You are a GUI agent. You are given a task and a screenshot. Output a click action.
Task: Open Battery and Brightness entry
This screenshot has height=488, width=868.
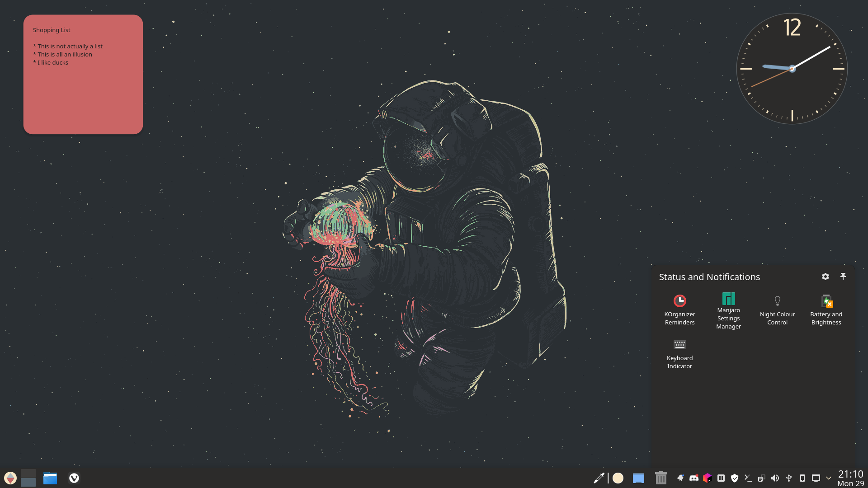pos(826,310)
